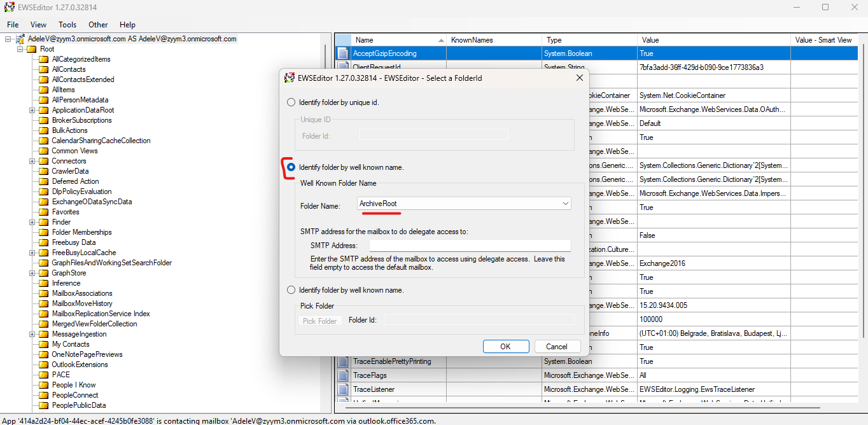Click the PACE folder icon
The image size is (868, 425).
pyautogui.click(x=44, y=375)
